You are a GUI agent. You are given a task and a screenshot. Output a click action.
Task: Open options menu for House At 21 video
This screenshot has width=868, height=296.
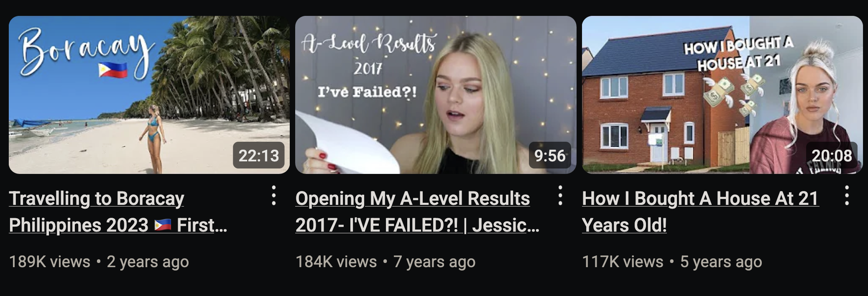pyautogui.click(x=847, y=196)
